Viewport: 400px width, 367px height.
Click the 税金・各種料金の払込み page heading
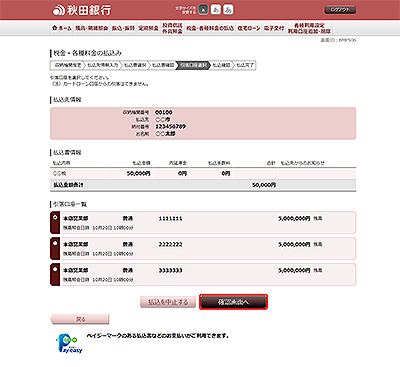pos(87,53)
